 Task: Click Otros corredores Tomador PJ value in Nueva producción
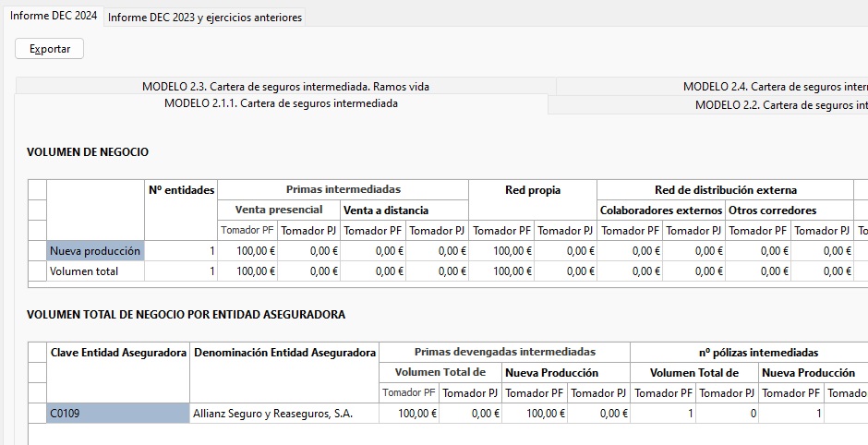tap(822, 251)
